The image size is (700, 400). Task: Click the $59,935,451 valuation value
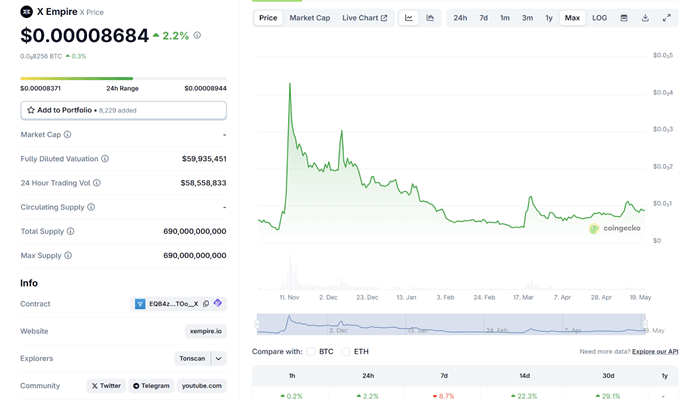tap(204, 158)
